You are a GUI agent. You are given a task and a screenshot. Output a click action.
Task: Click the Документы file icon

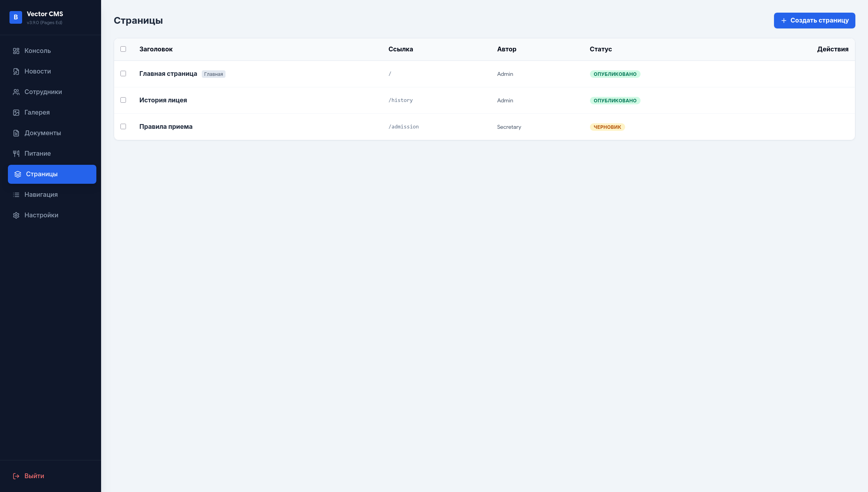pos(16,133)
